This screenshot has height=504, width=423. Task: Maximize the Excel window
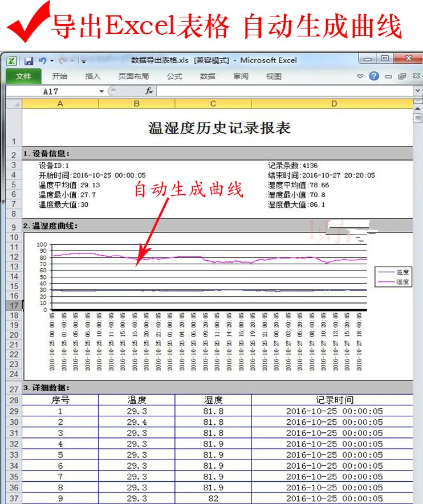384,59
